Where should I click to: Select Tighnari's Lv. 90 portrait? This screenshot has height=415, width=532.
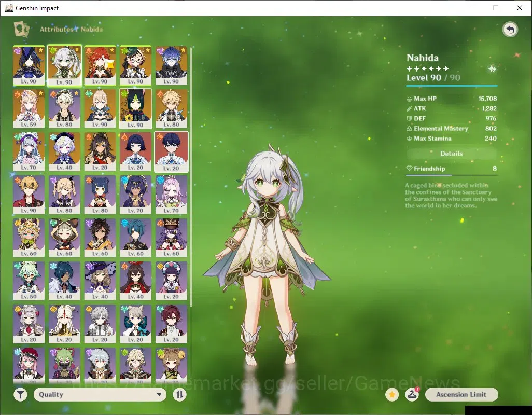pyautogui.click(x=136, y=108)
